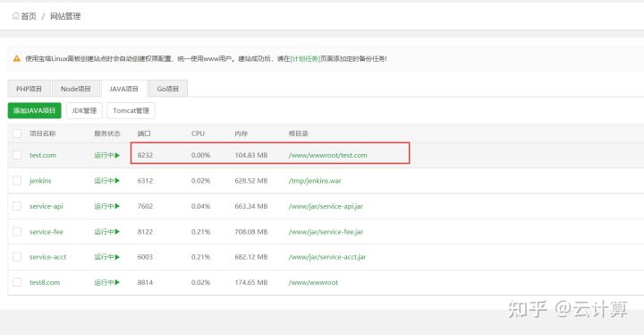Check the service-api row checkbox

(x=17, y=206)
